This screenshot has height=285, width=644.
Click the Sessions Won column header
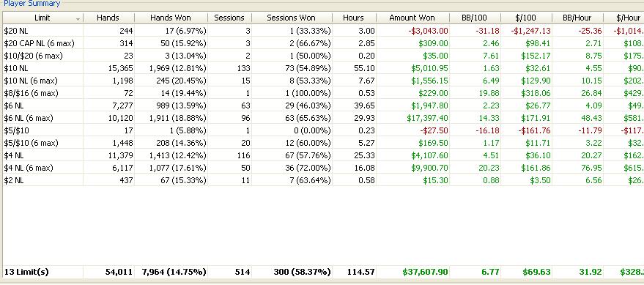coord(292,18)
